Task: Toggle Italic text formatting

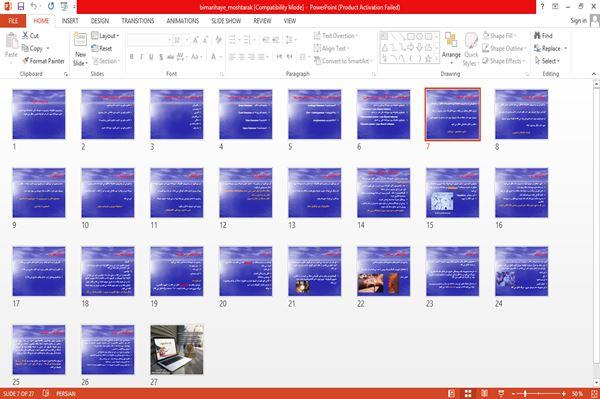Action: tap(141, 57)
